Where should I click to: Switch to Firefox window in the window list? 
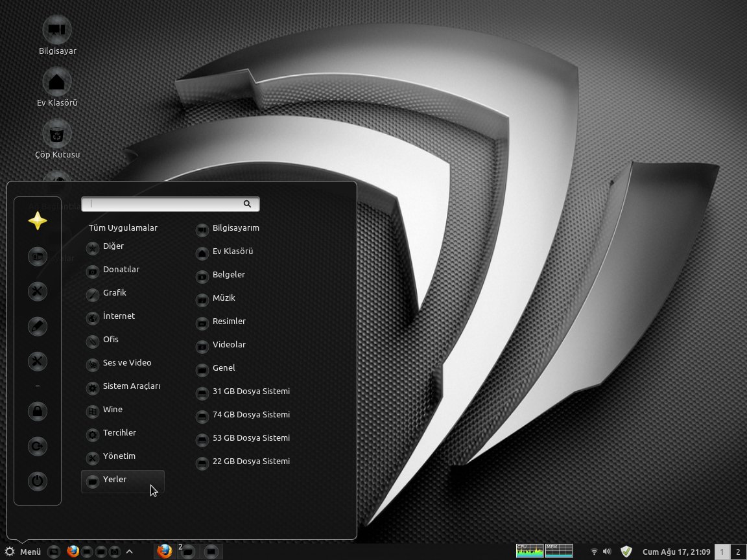165,552
